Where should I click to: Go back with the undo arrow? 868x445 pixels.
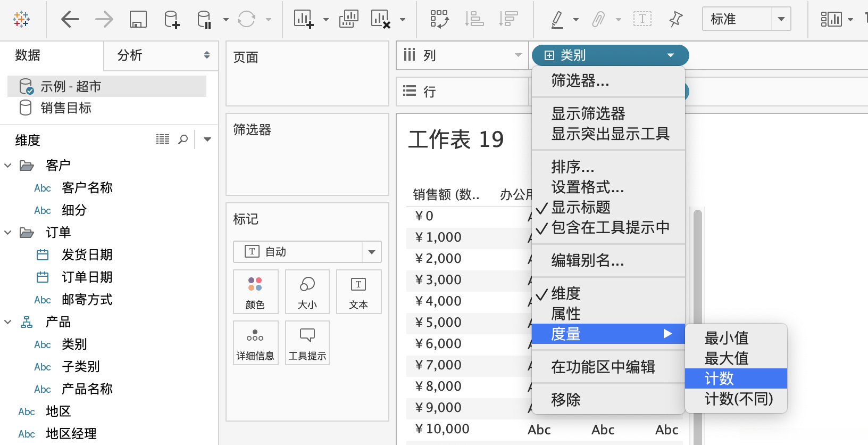click(70, 20)
